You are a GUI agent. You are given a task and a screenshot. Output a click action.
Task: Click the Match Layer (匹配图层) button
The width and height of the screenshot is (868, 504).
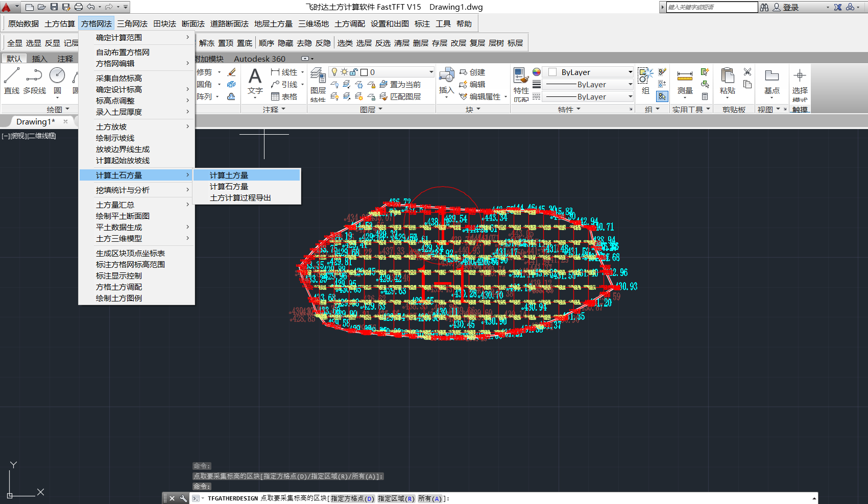(x=400, y=96)
